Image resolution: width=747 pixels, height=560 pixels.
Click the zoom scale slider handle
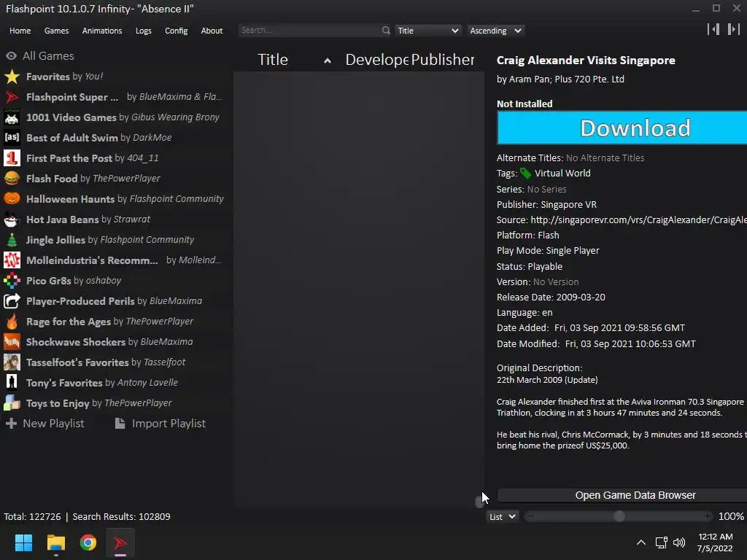click(619, 516)
